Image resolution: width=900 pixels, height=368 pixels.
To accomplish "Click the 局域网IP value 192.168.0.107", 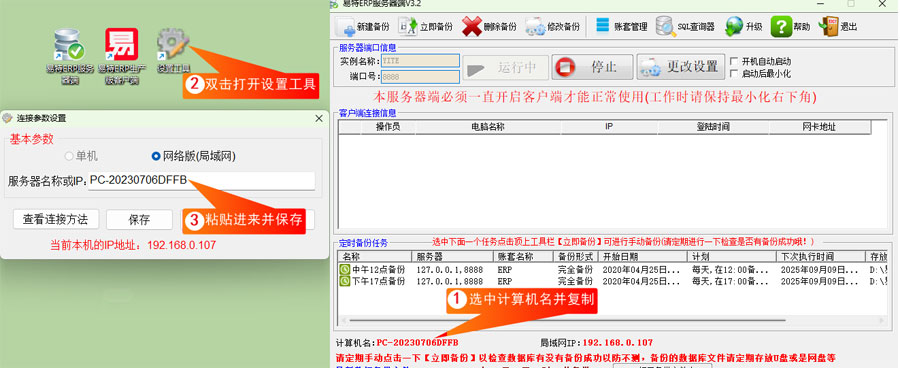I will [x=618, y=343].
